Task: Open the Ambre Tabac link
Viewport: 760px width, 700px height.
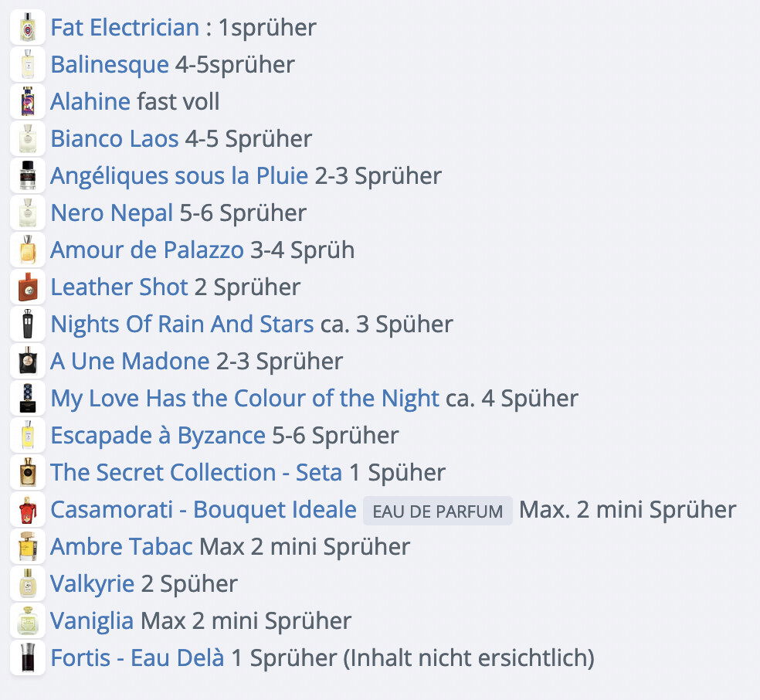Action: (x=122, y=547)
